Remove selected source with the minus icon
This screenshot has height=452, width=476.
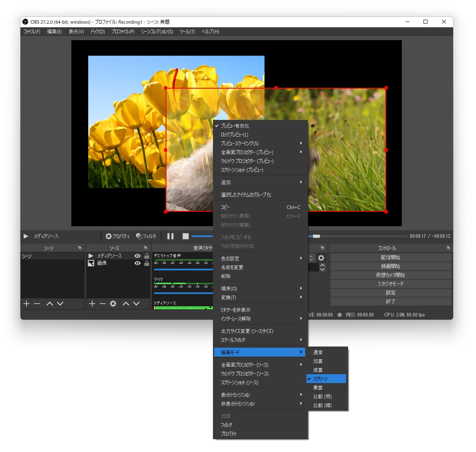[x=103, y=304]
